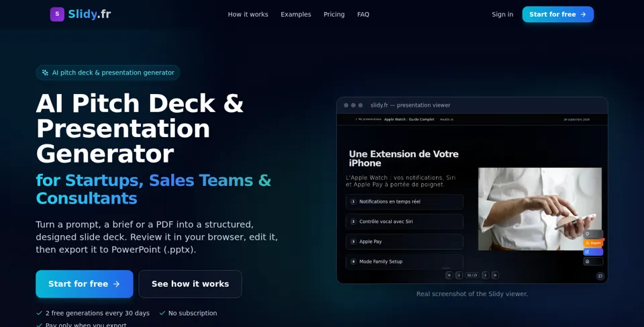Click 'for Startups, Sales Teams & Consultants' subtitle

[154, 189]
